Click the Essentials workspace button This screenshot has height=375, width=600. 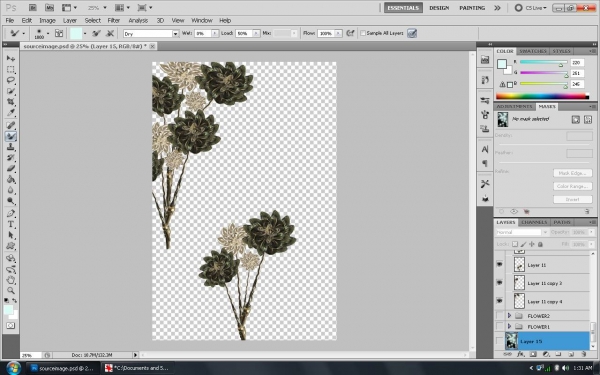[403, 8]
